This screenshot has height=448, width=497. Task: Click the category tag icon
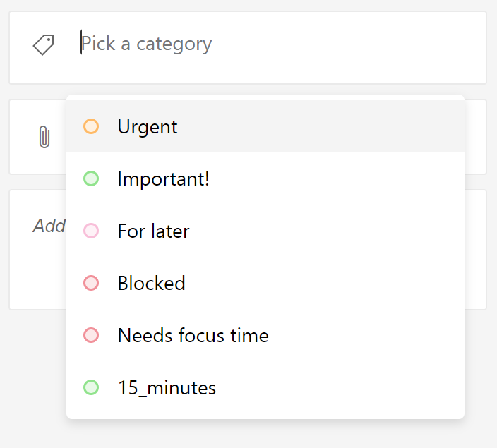[44, 44]
